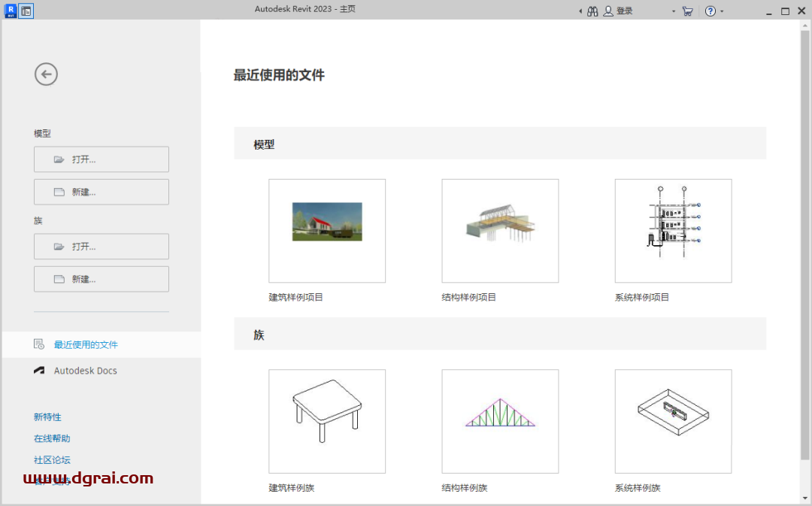Image resolution: width=812 pixels, height=506 pixels.
Task: Click the small left arrow beside the binoculars
Action: tap(580, 11)
